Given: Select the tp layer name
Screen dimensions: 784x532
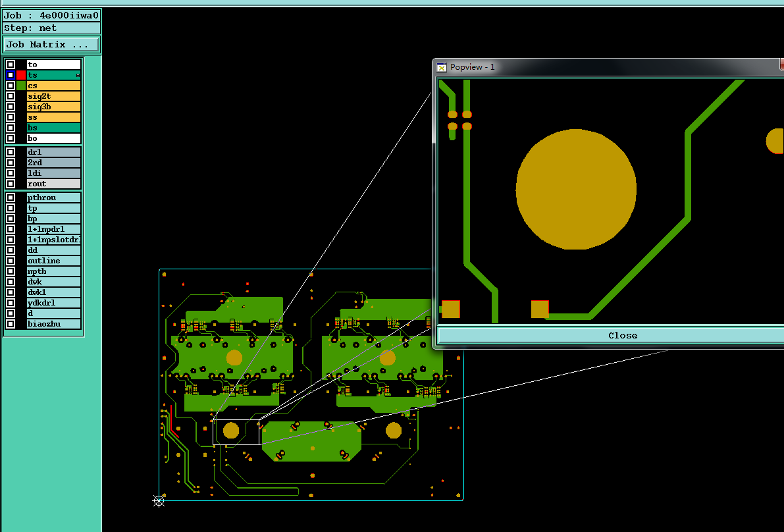Looking at the screenshot, I should click(x=53, y=208).
